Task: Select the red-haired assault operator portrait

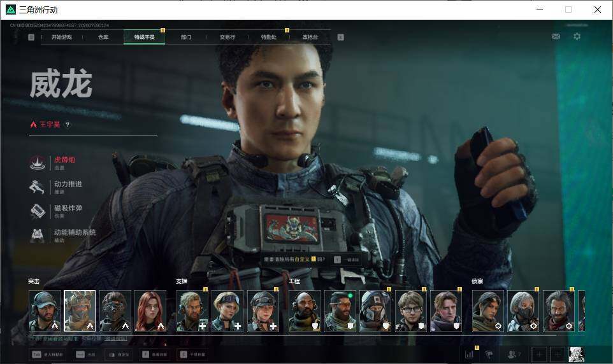Action: (150, 311)
